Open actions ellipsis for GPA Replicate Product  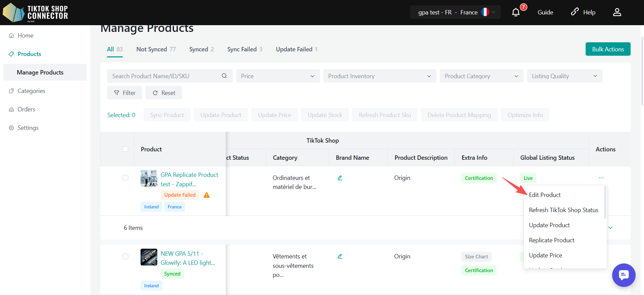pyautogui.click(x=601, y=178)
